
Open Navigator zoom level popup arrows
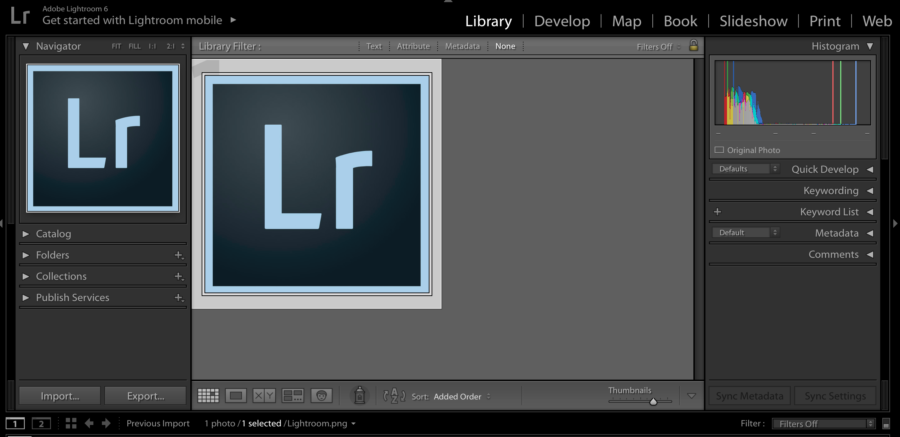[x=183, y=47]
